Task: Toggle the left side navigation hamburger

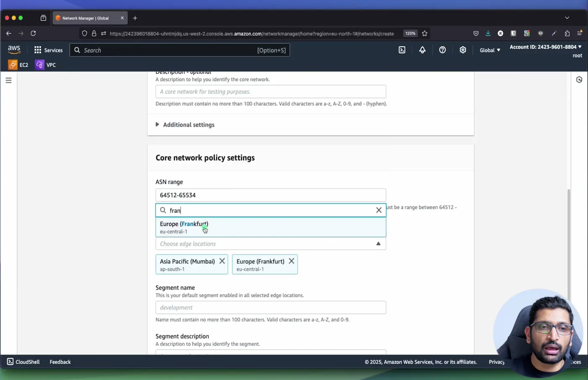Action: 8,80
